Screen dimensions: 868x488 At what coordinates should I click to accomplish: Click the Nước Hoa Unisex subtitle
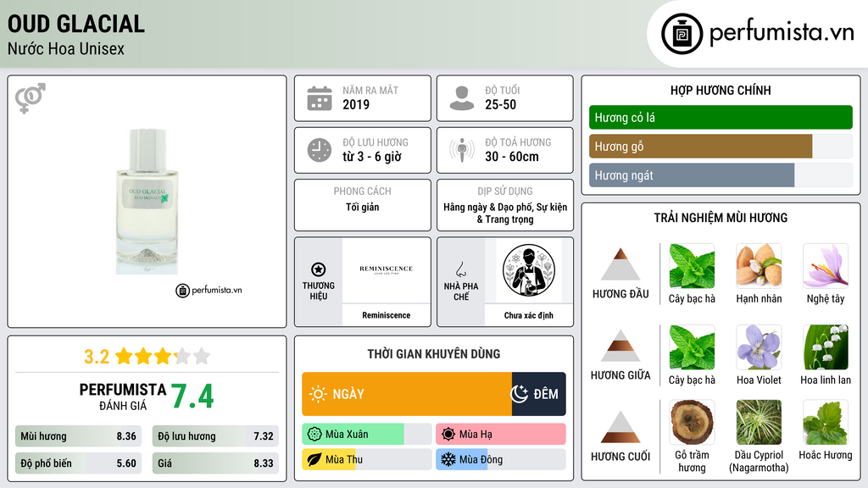(x=66, y=48)
